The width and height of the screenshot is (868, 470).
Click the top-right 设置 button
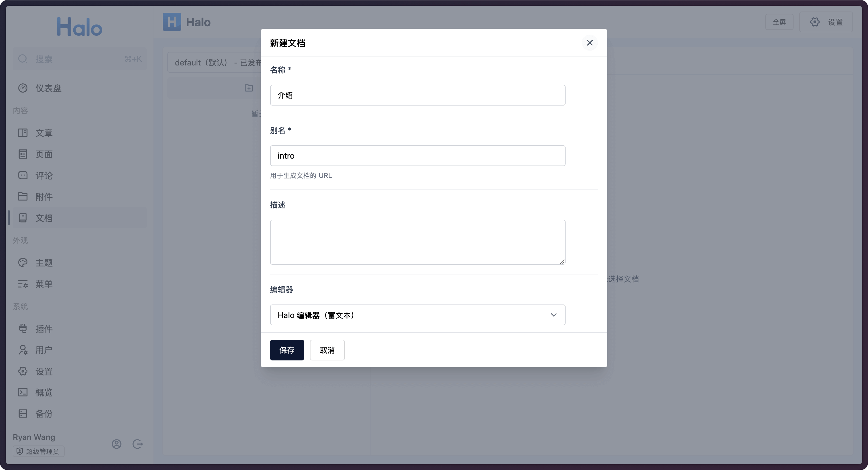pos(826,22)
